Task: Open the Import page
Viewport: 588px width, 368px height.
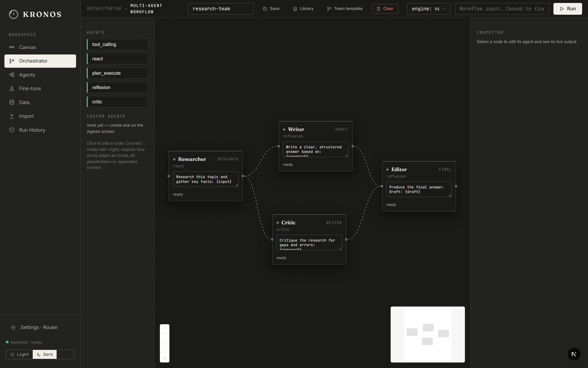Action: 40,116
